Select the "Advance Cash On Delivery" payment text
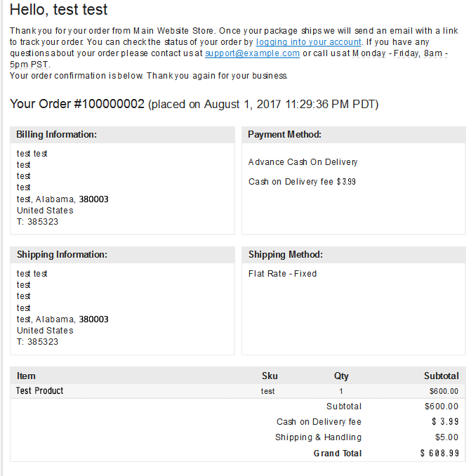 click(303, 162)
